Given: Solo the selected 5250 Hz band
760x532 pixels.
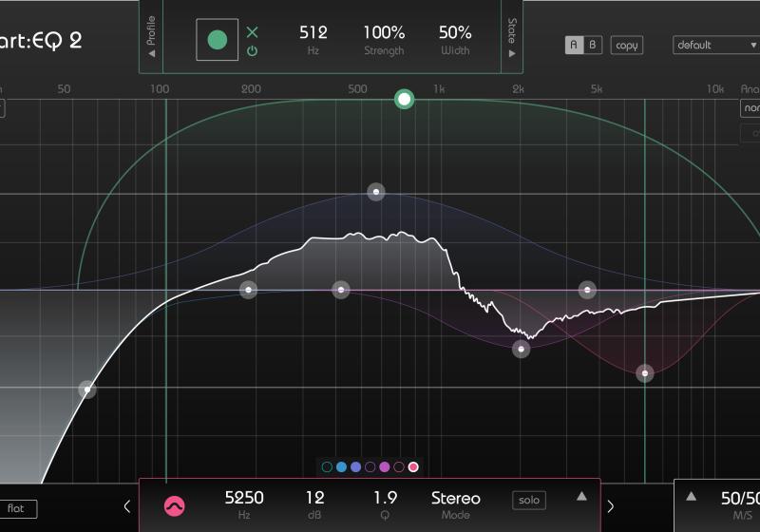Looking at the screenshot, I should click(x=529, y=500).
